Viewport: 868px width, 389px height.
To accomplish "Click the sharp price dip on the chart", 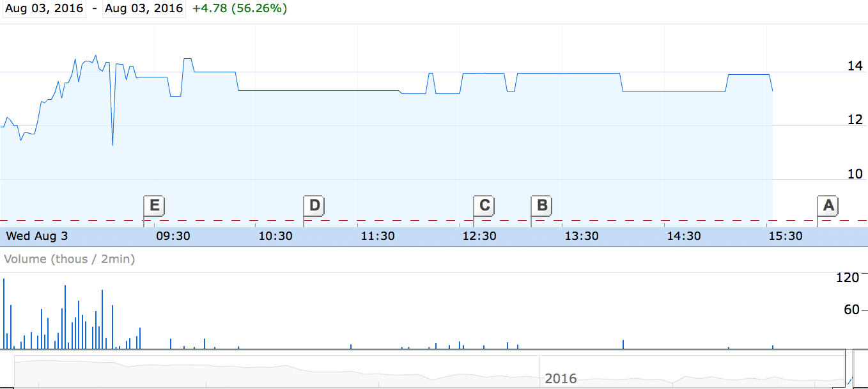I will 112,141.
